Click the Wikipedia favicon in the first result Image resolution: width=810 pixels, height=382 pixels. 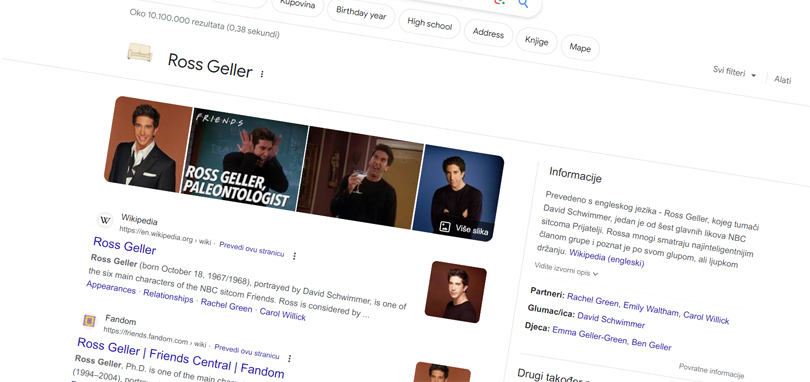(x=105, y=220)
